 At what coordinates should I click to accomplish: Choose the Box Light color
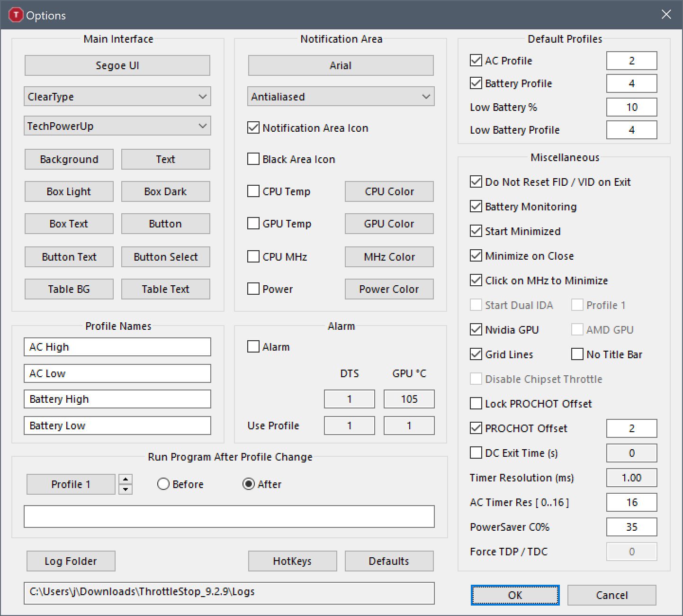click(x=69, y=191)
